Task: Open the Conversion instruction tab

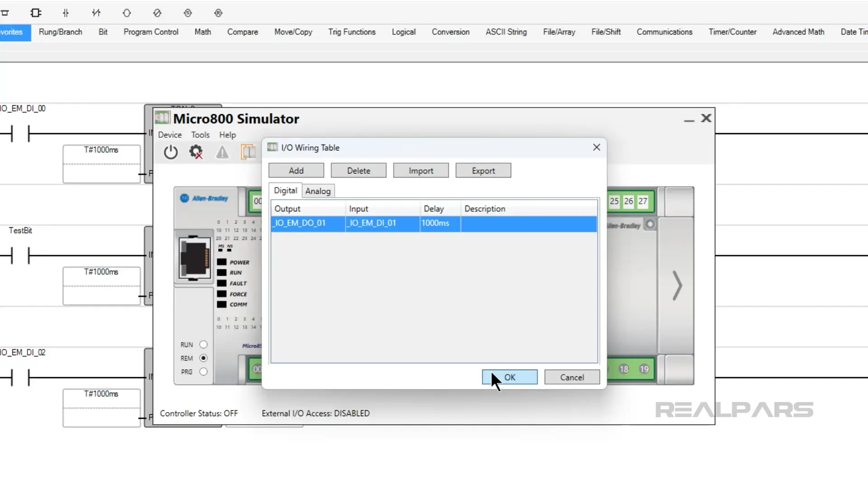Action: tap(451, 32)
